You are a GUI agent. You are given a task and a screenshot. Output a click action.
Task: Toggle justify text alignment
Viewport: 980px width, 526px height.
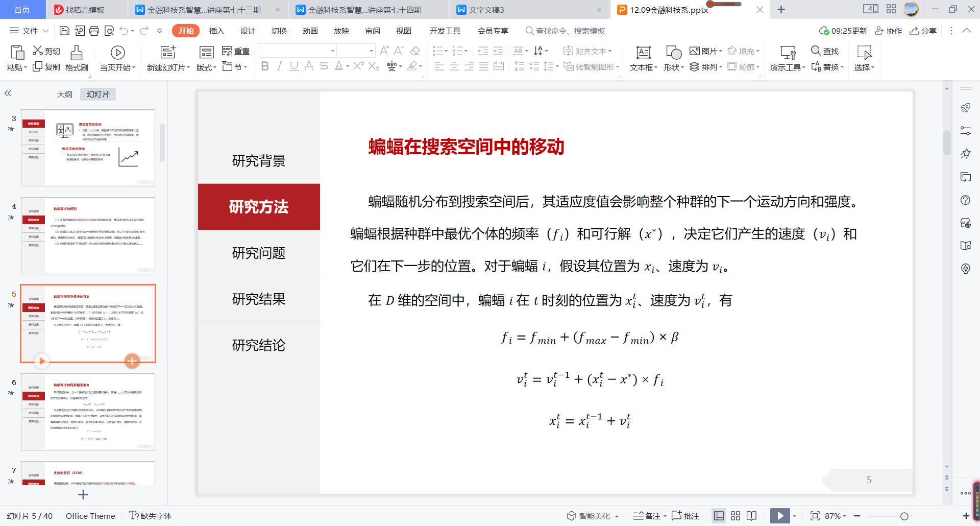[x=483, y=66]
